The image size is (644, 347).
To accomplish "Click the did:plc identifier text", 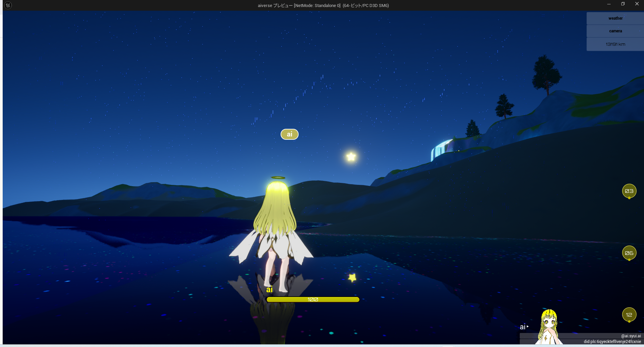I will (612, 342).
